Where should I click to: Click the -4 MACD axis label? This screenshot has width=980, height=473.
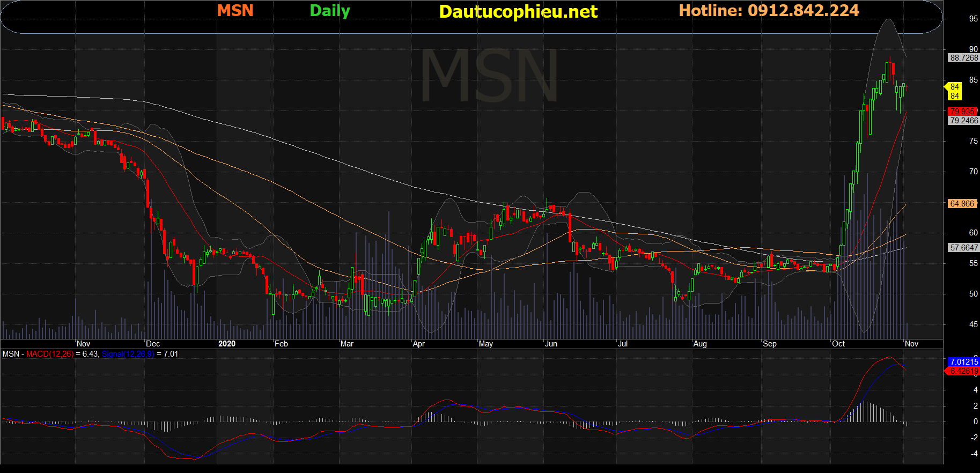tap(974, 454)
